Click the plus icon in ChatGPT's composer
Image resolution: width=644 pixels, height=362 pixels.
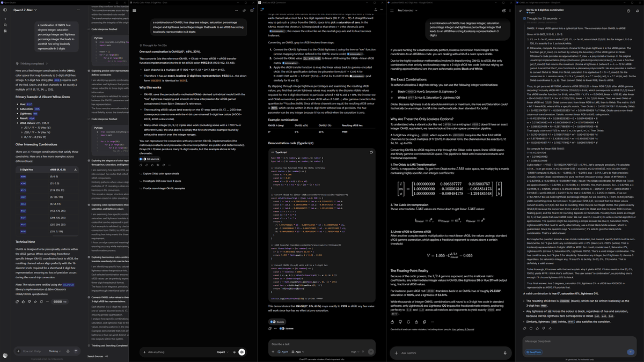pos(273,352)
